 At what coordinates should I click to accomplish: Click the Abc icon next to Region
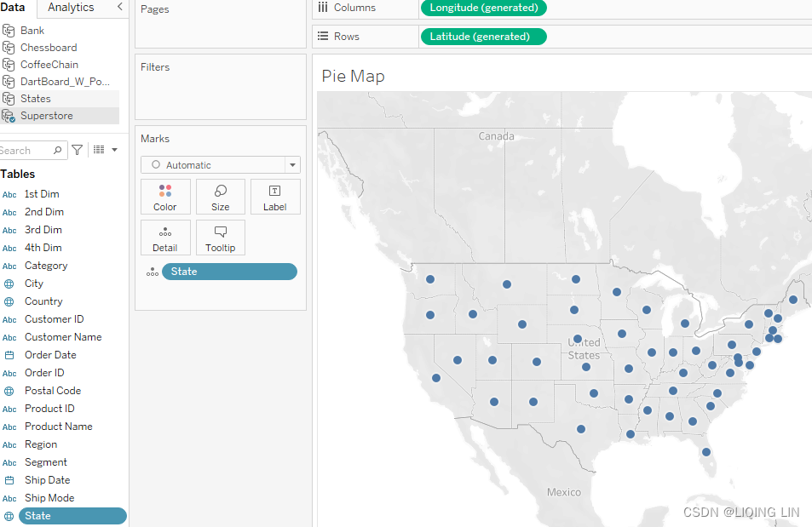point(9,444)
